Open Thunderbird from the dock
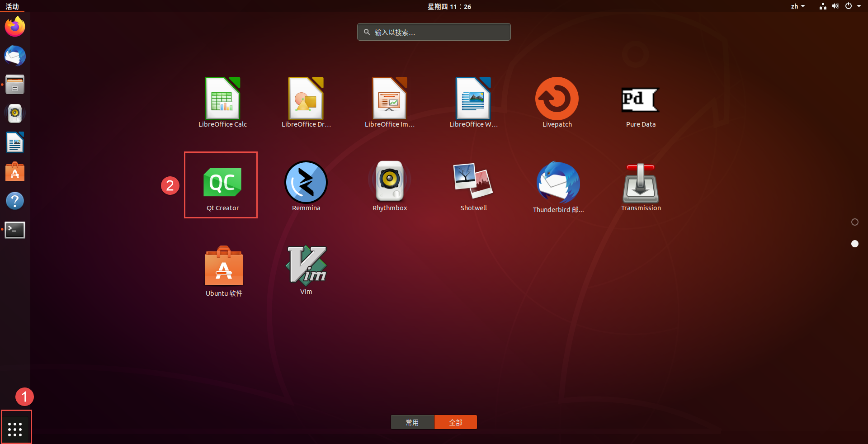868x444 pixels. point(15,56)
